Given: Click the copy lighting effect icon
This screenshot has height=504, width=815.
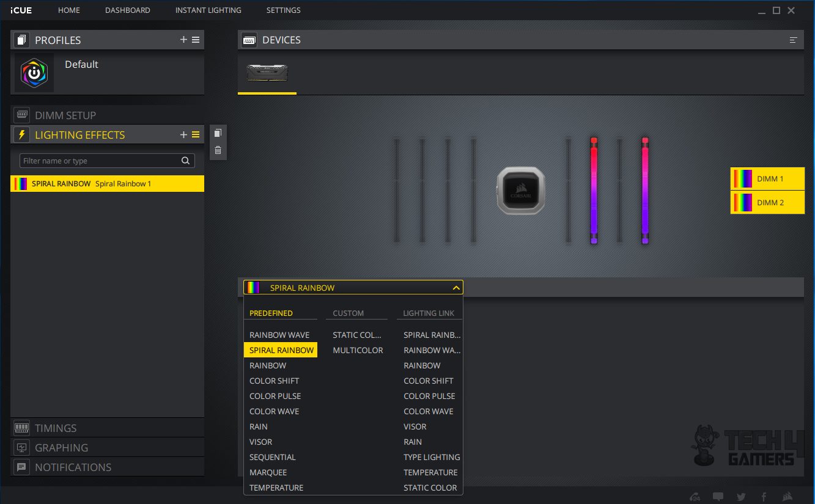Looking at the screenshot, I should pos(218,133).
